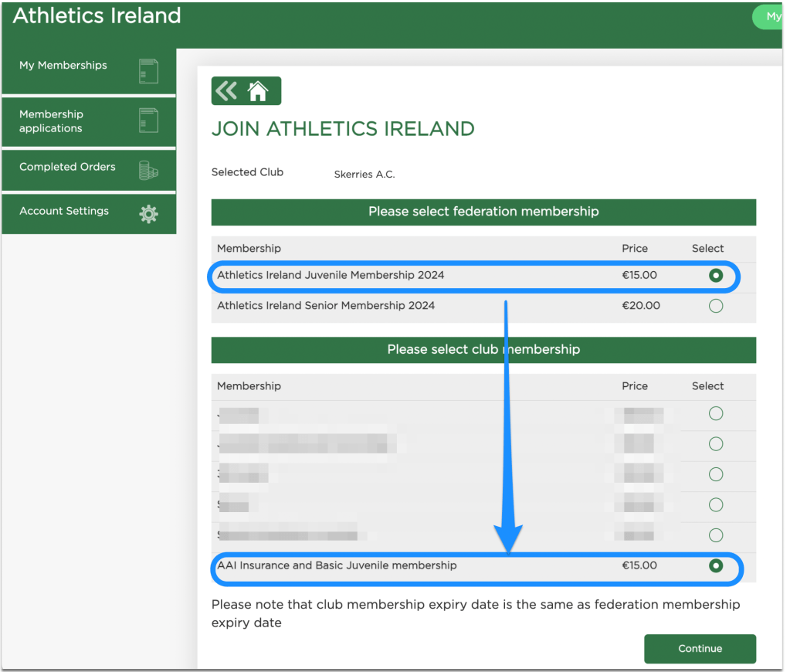Select Athletics Ireland Senior Membership 2024 radio
Viewport: 790px width, 672px height.
point(716,306)
